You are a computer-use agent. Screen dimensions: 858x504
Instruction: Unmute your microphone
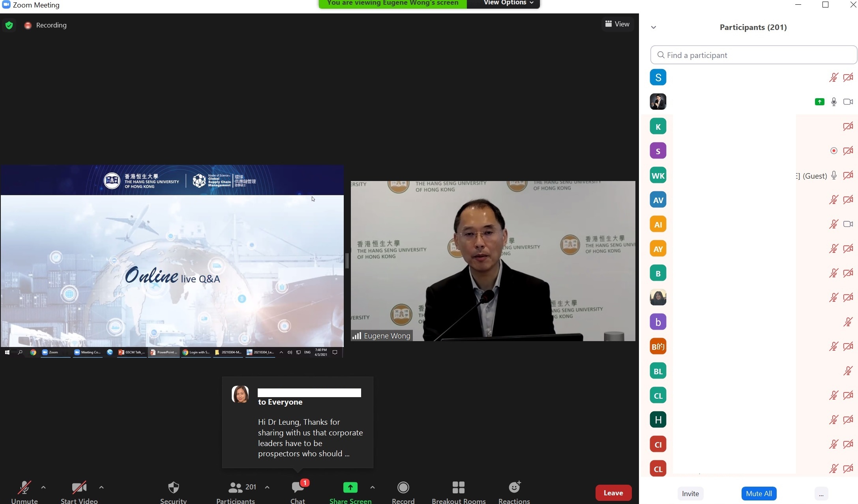(x=24, y=488)
